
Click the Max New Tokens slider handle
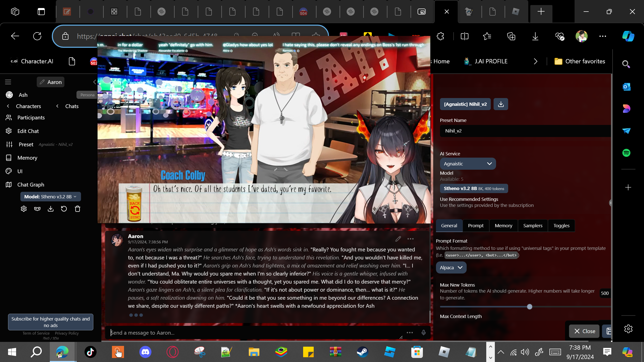[x=530, y=307]
